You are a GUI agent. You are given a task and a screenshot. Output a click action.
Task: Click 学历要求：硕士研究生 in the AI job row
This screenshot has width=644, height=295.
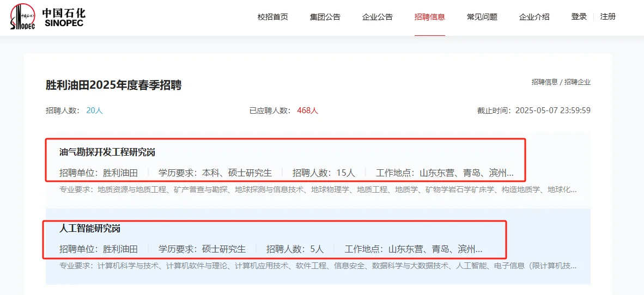click(202, 249)
